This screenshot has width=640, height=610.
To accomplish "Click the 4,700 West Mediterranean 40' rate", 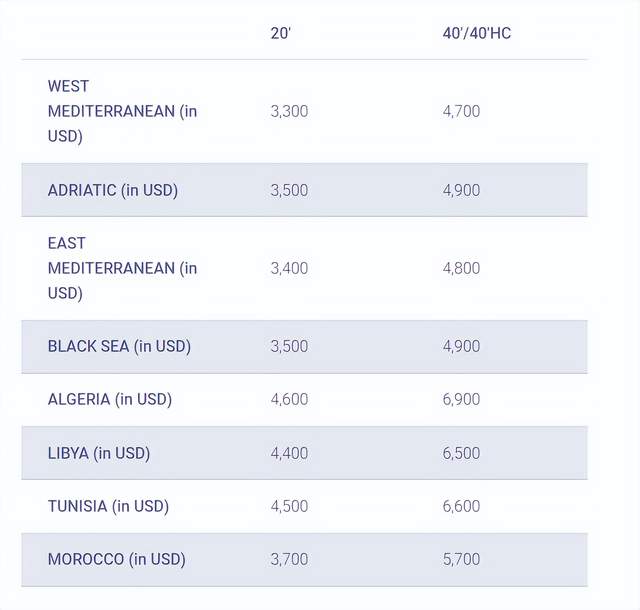I will point(461,111).
